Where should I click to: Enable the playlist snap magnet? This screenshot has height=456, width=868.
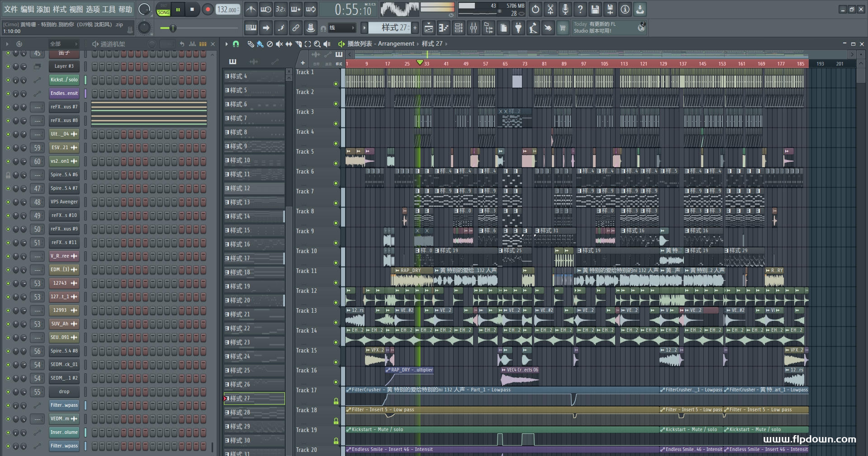click(236, 44)
